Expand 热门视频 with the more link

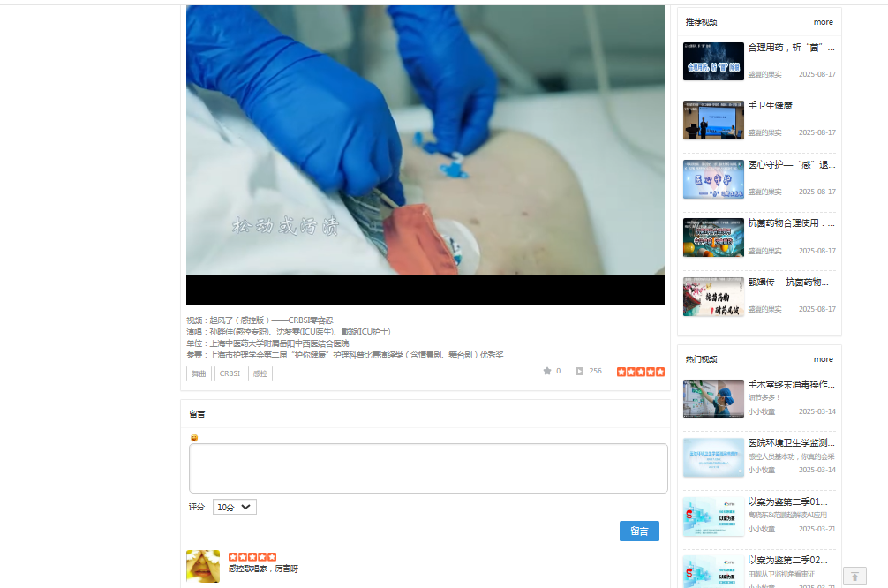823,359
